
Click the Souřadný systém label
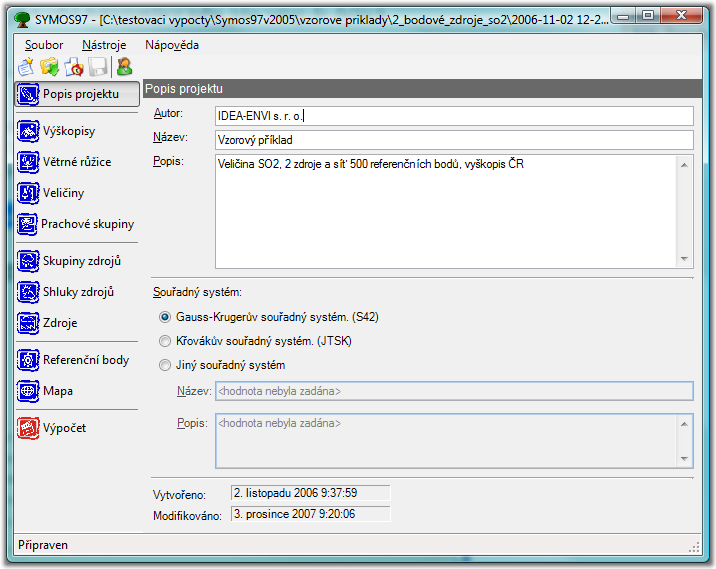(197, 292)
